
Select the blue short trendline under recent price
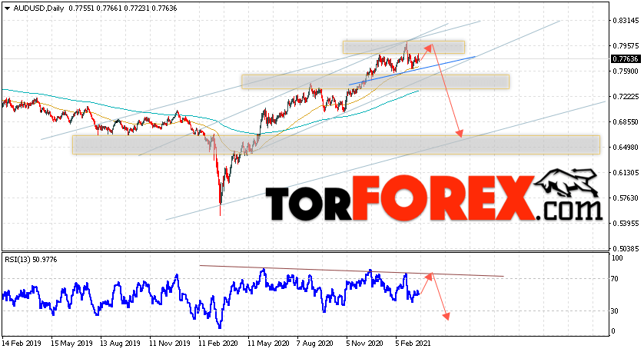[x=412, y=71]
